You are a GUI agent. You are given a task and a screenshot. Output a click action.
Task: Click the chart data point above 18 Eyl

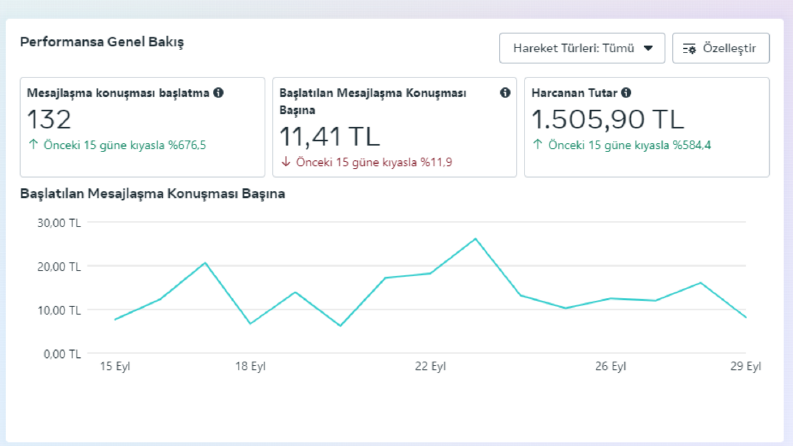pyautogui.click(x=250, y=324)
